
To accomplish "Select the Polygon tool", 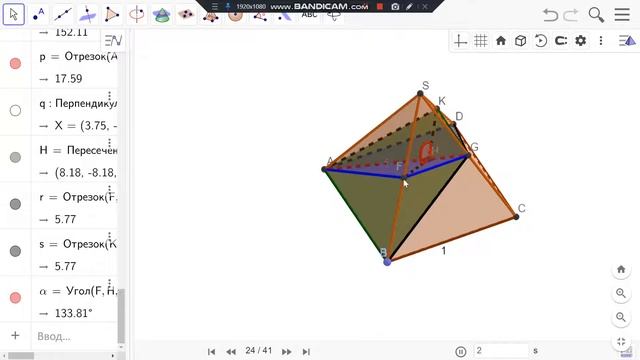I will click(x=112, y=15).
